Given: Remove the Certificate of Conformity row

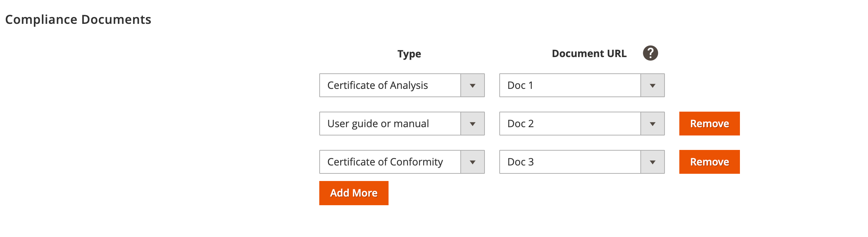Looking at the screenshot, I should click(x=709, y=162).
